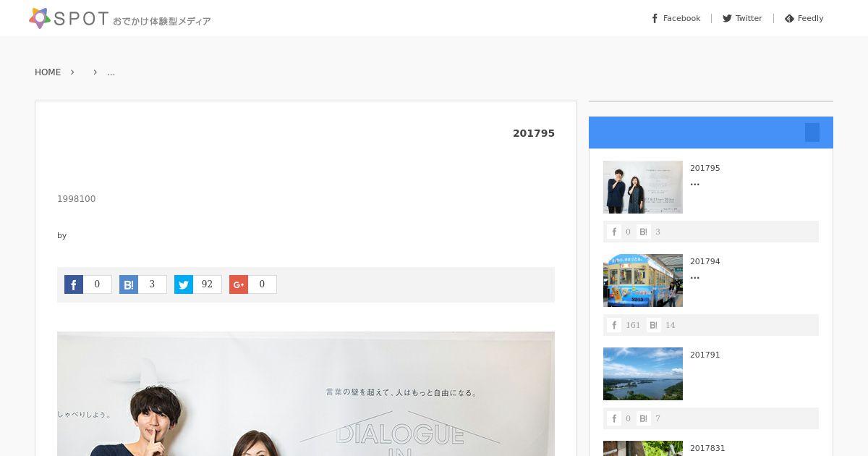Open sidebar article dated 201795
Screen dimensions: 868x456
pos(705,168)
